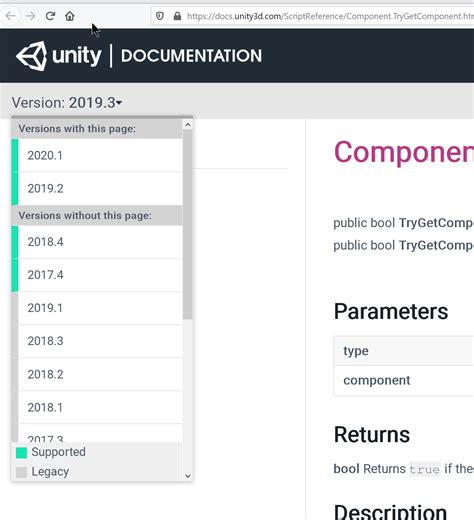The height and width of the screenshot is (520, 474).
Task: Click the 'true' code text in Returns
Action: 425,469
